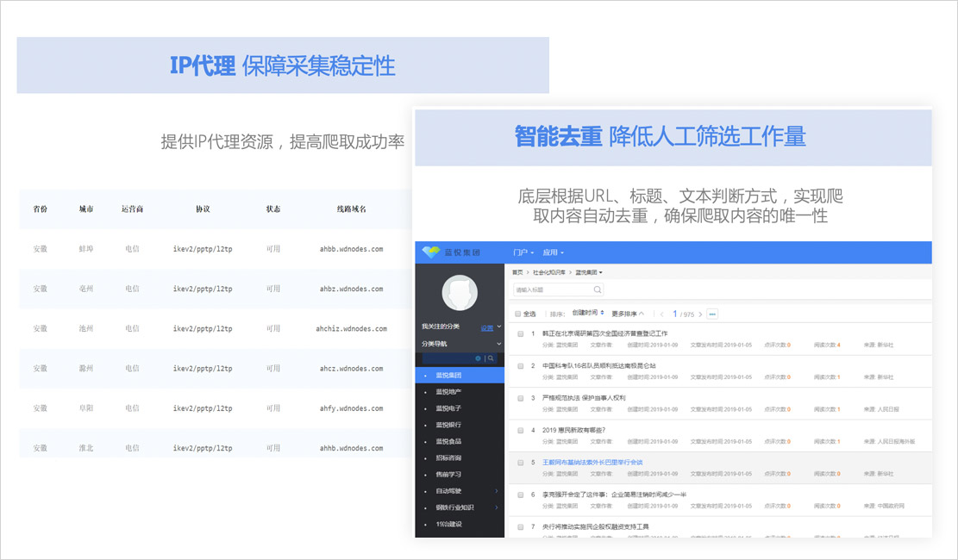Select 蓝悦地产 in the category sidebar
Screen dimensions: 958x560
coord(448,392)
